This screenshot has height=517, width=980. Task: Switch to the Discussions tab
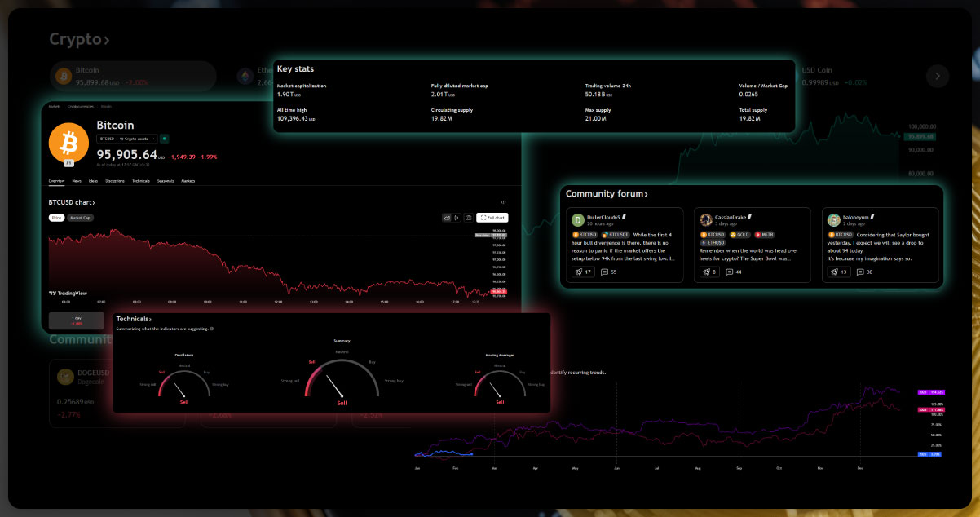[115, 180]
